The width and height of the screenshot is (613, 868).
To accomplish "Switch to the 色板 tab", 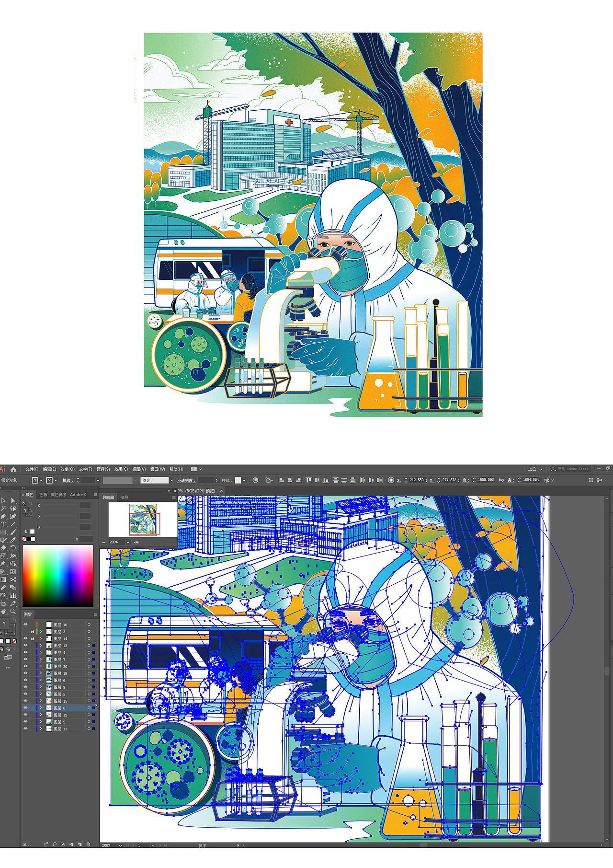I will tap(43, 495).
